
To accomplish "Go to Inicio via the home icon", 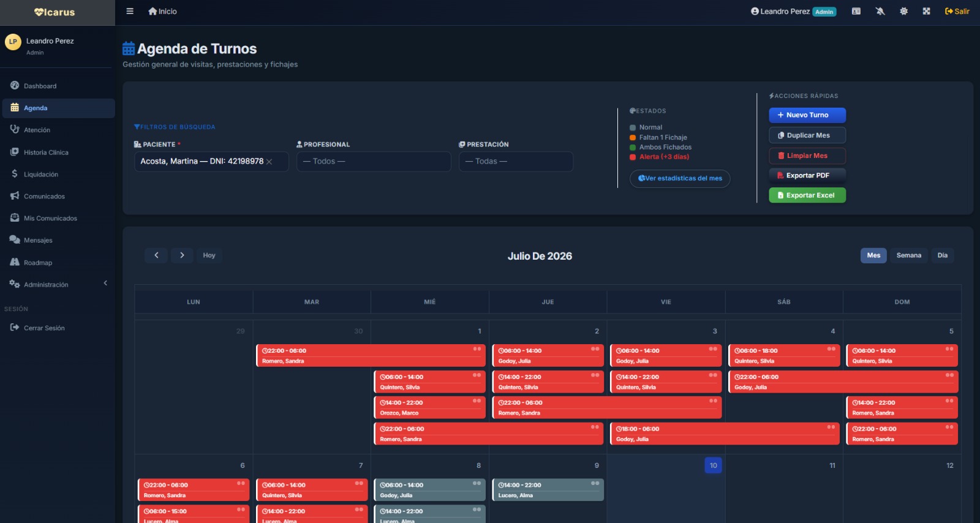I will point(162,11).
